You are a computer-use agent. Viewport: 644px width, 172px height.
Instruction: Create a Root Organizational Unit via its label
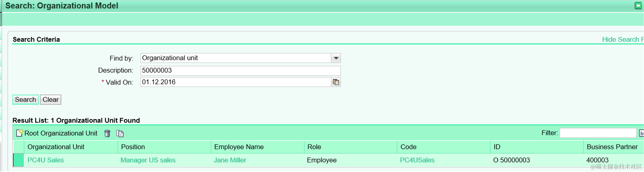tap(61, 133)
